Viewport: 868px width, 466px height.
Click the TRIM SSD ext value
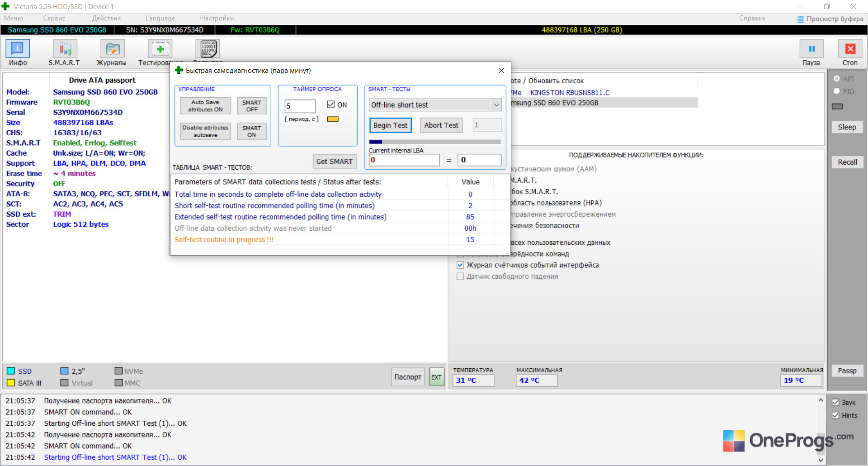click(x=62, y=214)
